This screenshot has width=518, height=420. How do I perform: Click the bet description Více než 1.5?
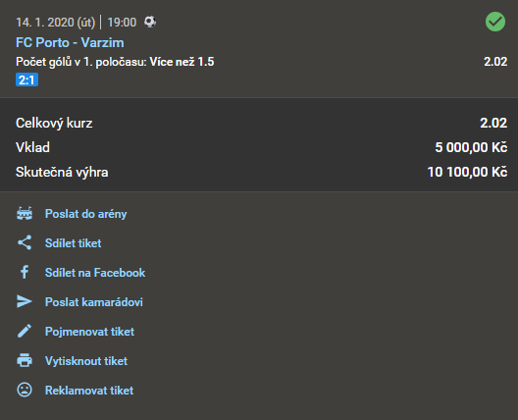[x=181, y=62]
